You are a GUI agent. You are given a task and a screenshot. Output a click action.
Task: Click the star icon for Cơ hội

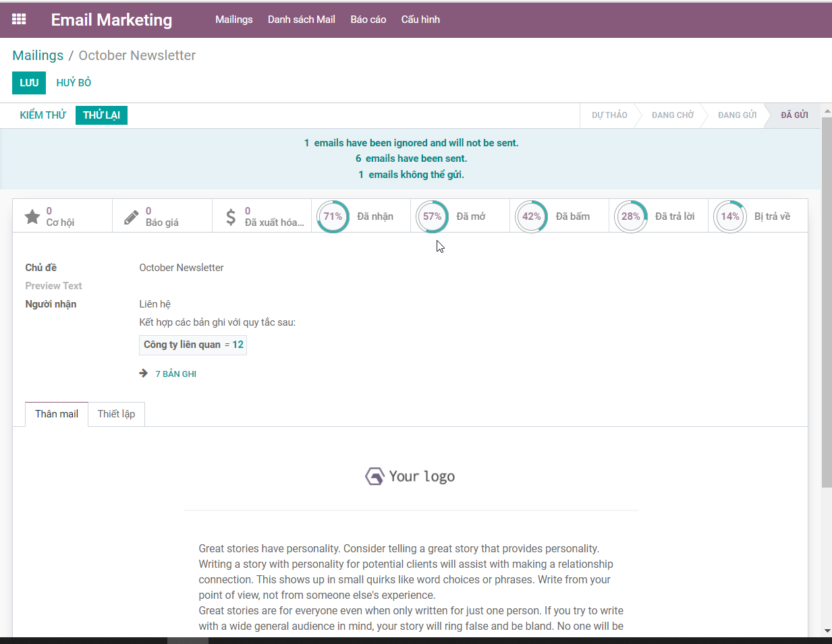point(32,216)
